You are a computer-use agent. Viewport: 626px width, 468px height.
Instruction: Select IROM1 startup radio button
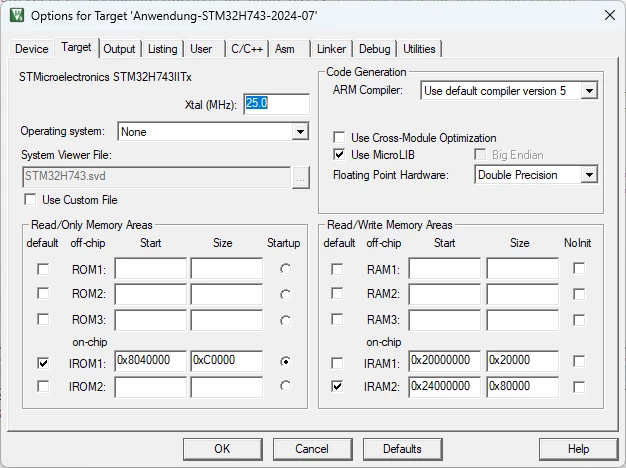(285, 361)
